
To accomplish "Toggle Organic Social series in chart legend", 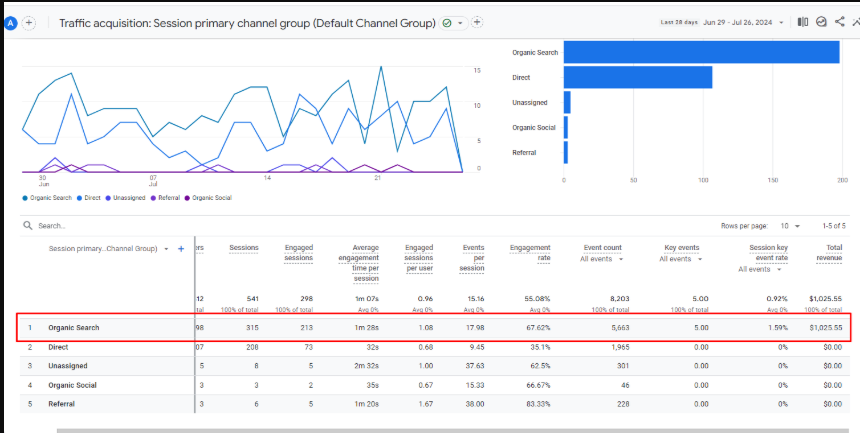I will click(x=209, y=198).
